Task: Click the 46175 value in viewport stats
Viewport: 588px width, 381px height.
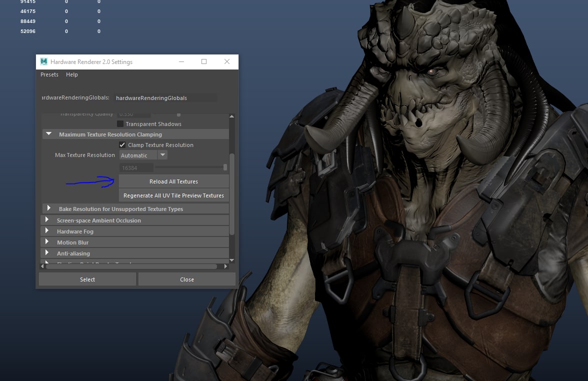Action: pos(28,11)
